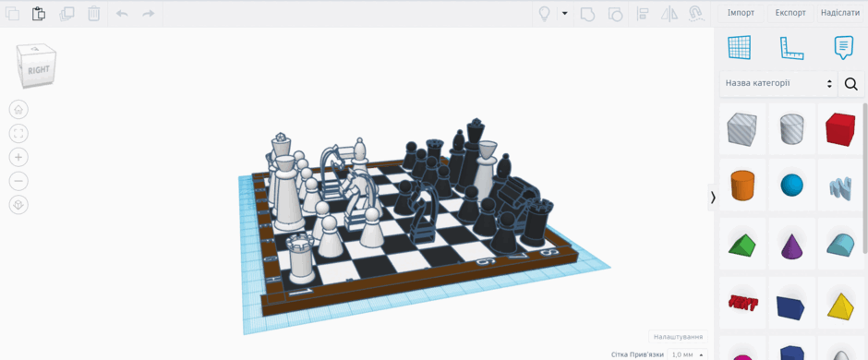Click the RIGHT face of the view cube

click(x=38, y=71)
